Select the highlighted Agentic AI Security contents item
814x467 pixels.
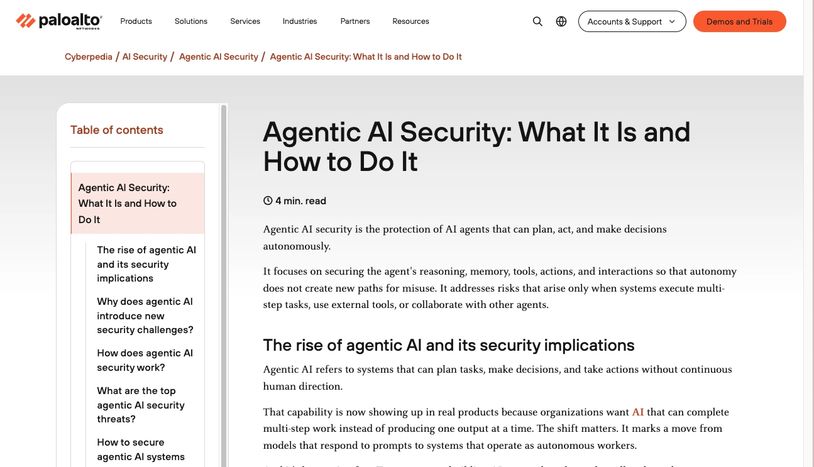(138, 203)
